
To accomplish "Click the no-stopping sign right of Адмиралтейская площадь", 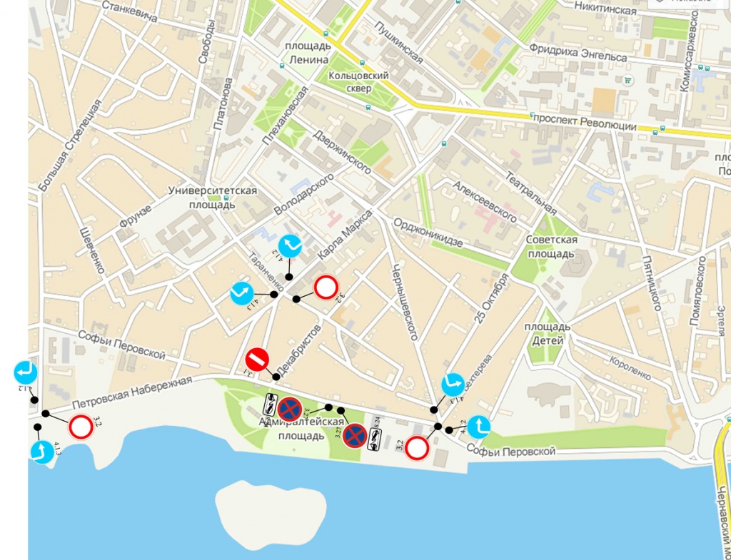I will 355,436.
